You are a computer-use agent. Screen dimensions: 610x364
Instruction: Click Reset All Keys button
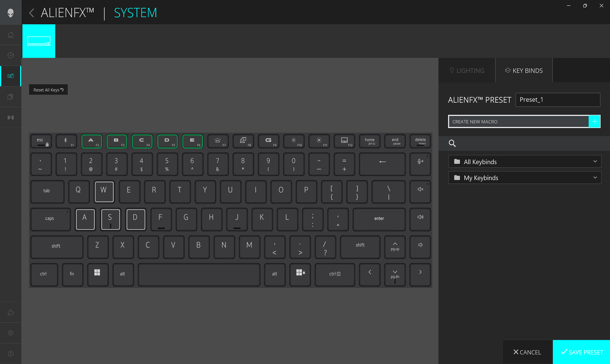tap(48, 90)
